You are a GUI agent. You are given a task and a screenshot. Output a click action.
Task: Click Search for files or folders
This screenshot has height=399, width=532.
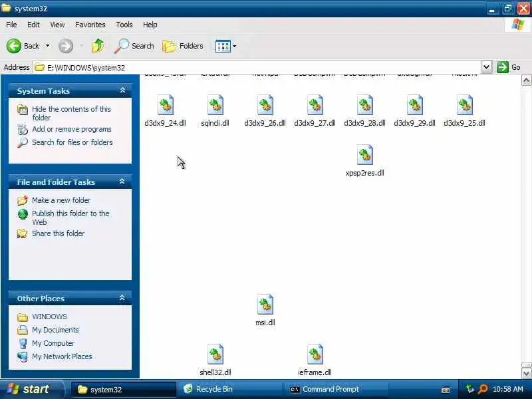[72, 142]
